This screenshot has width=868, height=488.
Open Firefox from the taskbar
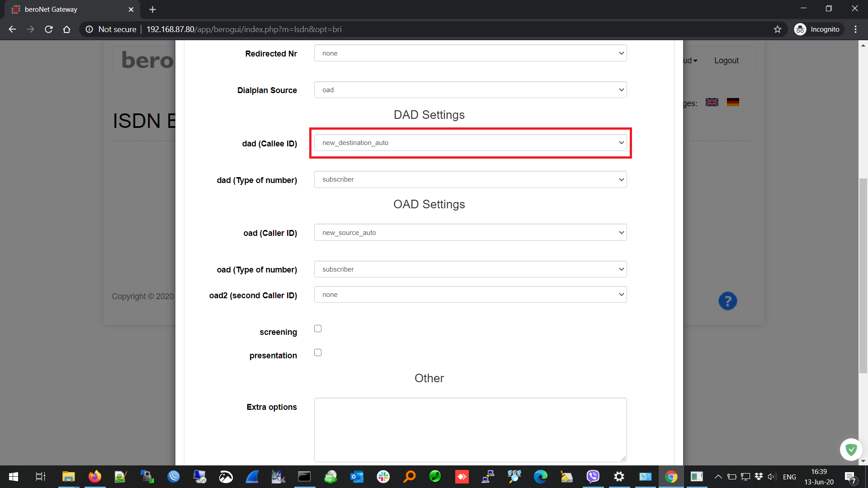pos(94,477)
